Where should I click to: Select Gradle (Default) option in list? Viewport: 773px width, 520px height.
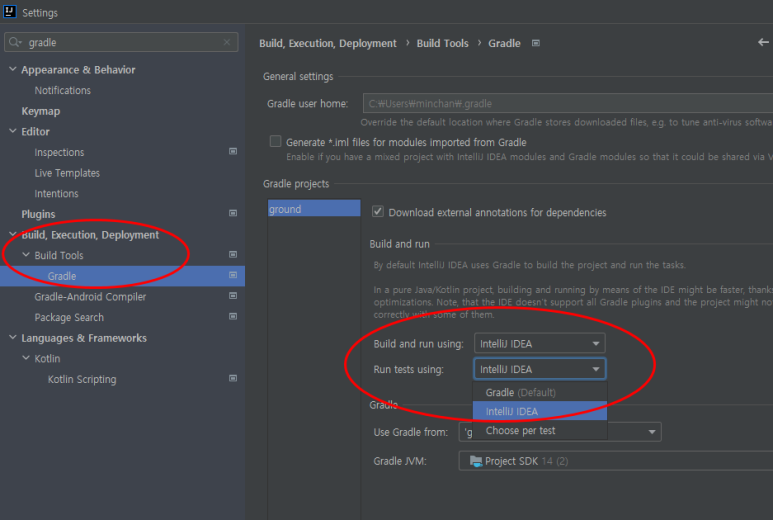click(x=539, y=392)
